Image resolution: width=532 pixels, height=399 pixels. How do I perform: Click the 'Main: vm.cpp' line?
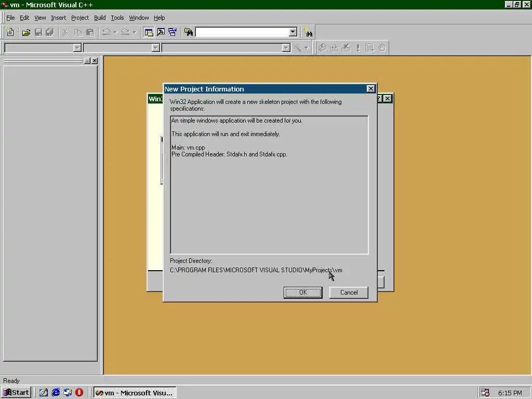pos(188,148)
